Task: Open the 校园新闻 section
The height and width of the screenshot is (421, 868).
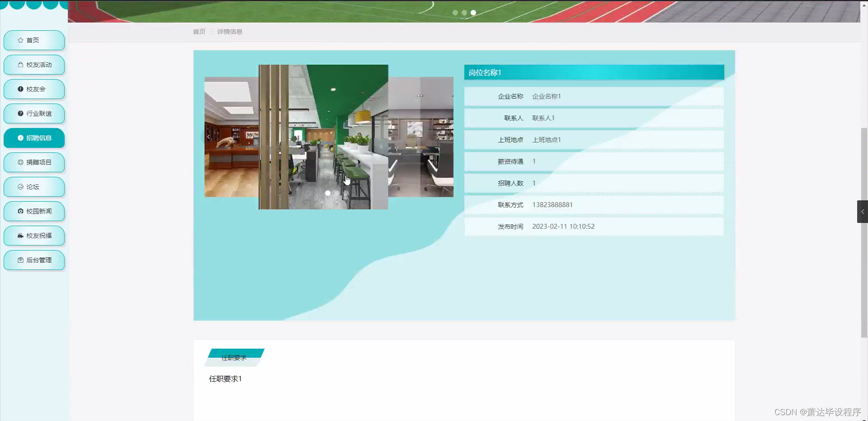Action: (34, 211)
